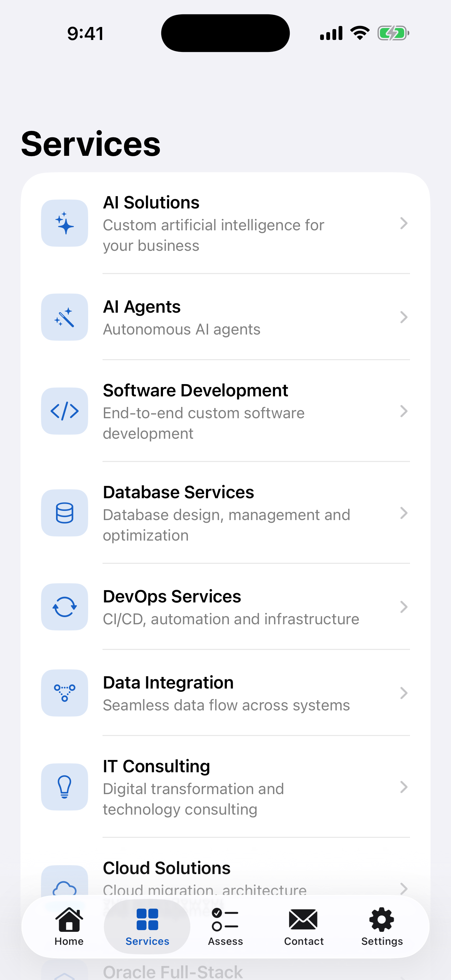Open the Software Development title
The height and width of the screenshot is (980, 451).
pyautogui.click(x=195, y=391)
